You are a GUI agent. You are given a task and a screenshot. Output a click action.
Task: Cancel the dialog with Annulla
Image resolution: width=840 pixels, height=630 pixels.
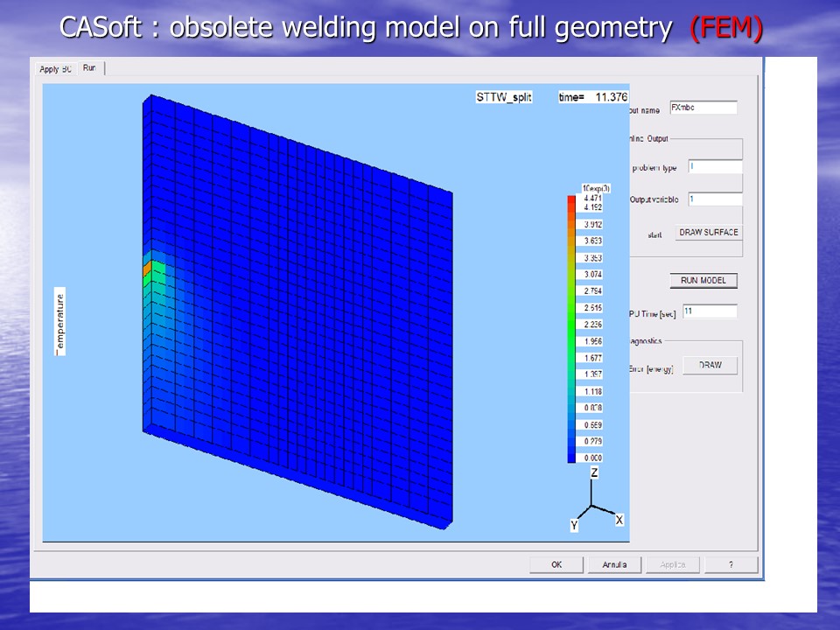(x=614, y=564)
